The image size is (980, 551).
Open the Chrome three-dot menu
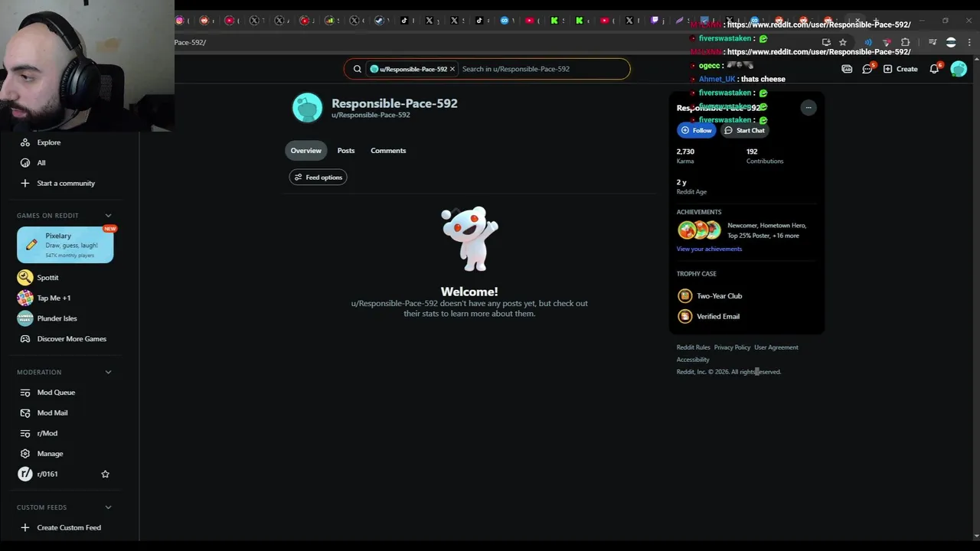(970, 42)
